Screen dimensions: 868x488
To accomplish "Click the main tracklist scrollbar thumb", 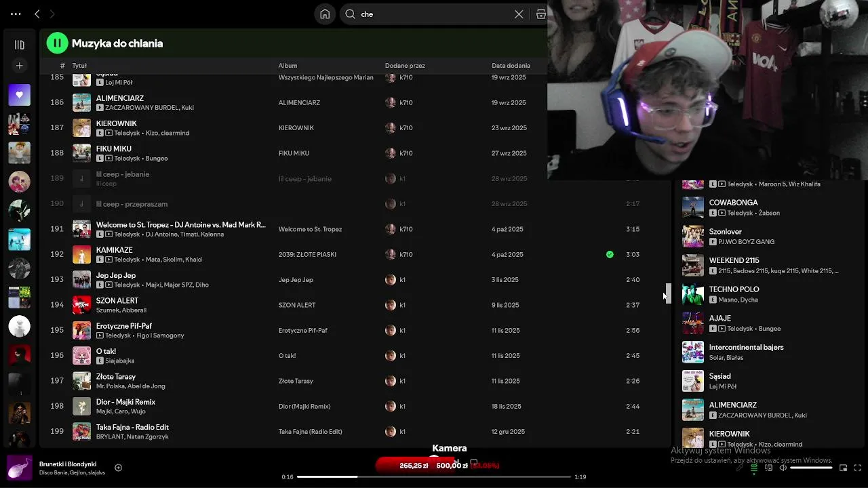I will click(668, 293).
